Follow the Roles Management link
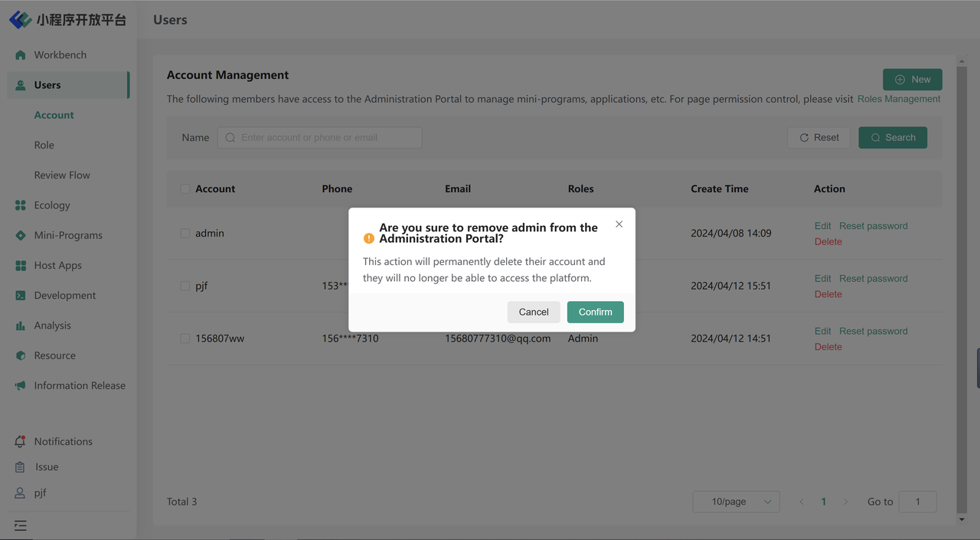The height and width of the screenshot is (540, 980). [899, 99]
